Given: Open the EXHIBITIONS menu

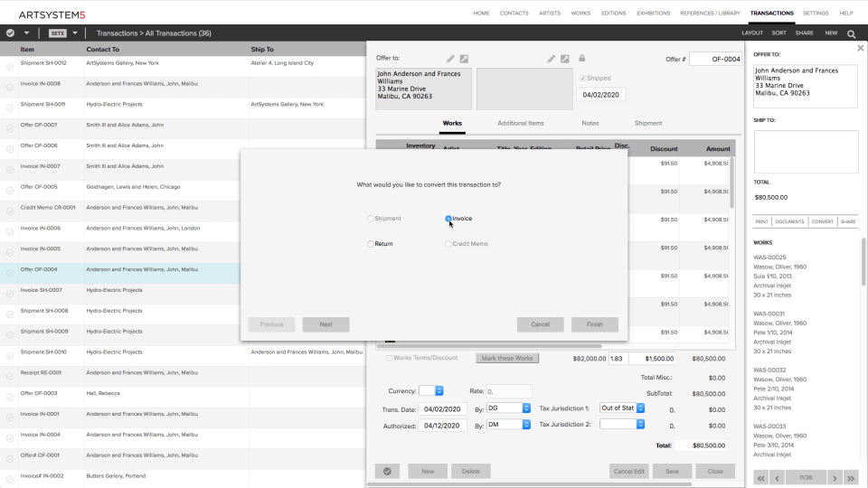Looking at the screenshot, I should coord(653,13).
